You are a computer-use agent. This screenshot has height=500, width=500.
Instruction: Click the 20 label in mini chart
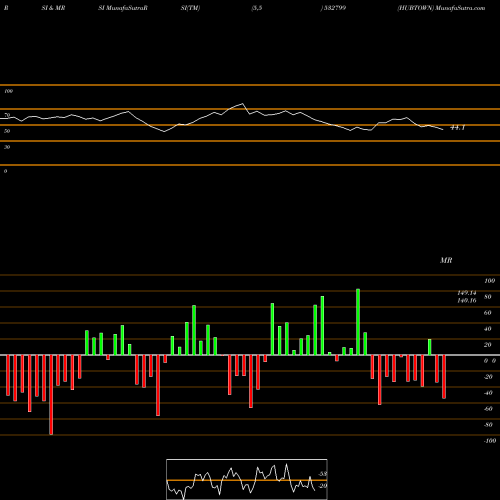pyautogui.click(x=323, y=486)
